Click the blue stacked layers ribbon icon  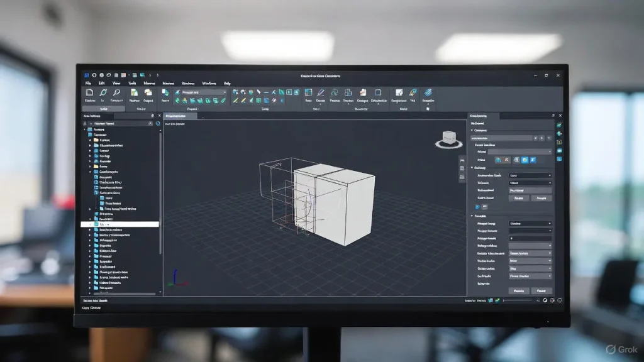coord(428,93)
